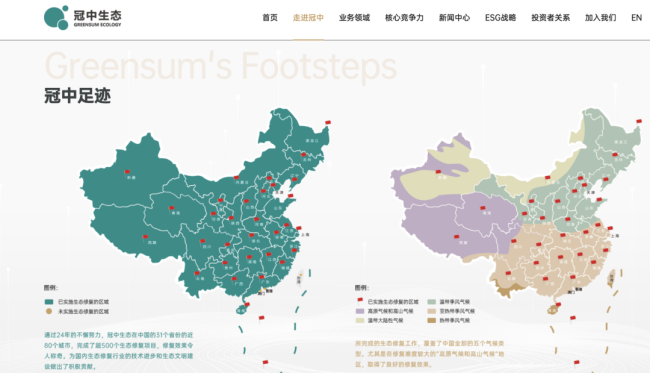Click the tan 未实施生态修复的区域 legend dot

49,311
